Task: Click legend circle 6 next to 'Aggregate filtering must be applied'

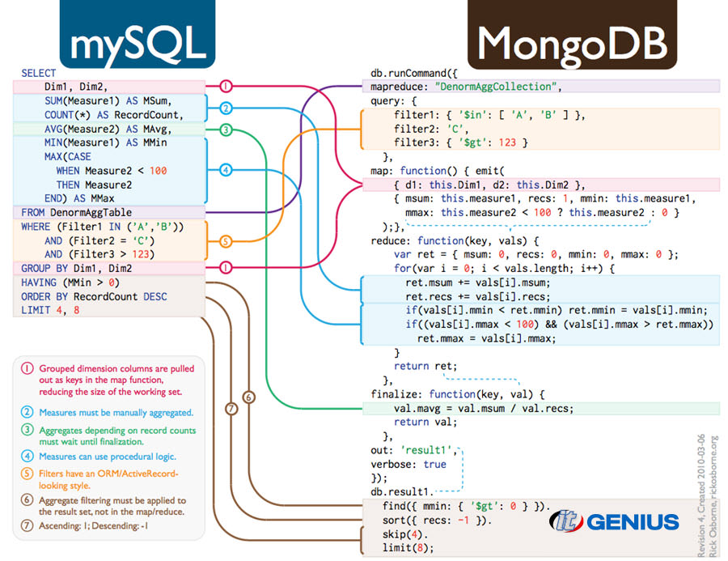Action: point(28,500)
